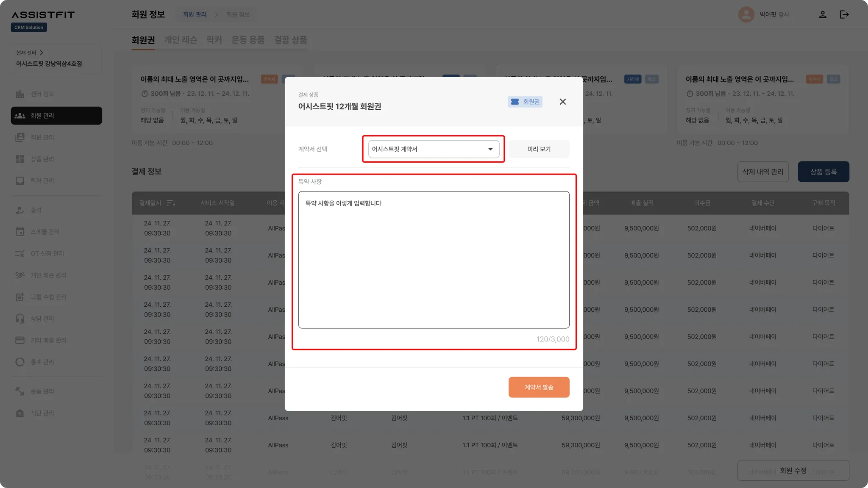Switch to the 개인 레슨 tab
The image size is (868, 488).
tap(181, 40)
